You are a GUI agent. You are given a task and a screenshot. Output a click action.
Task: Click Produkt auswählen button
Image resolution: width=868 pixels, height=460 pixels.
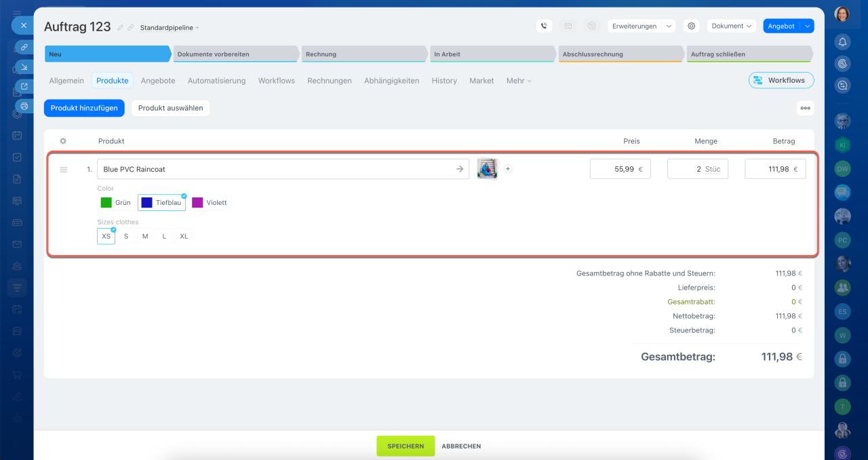(x=171, y=108)
